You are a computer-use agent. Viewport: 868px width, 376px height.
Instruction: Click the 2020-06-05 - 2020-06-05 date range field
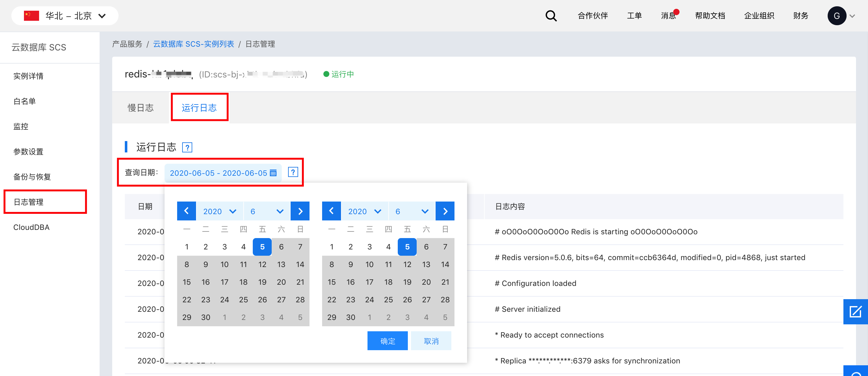tap(223, 173)
